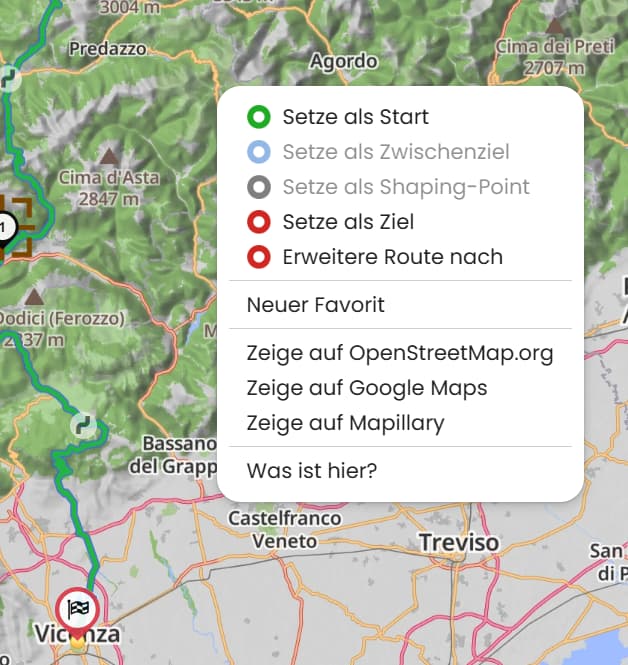Click the winding-road marker above Bassano del Grappa

click(84, 425)
